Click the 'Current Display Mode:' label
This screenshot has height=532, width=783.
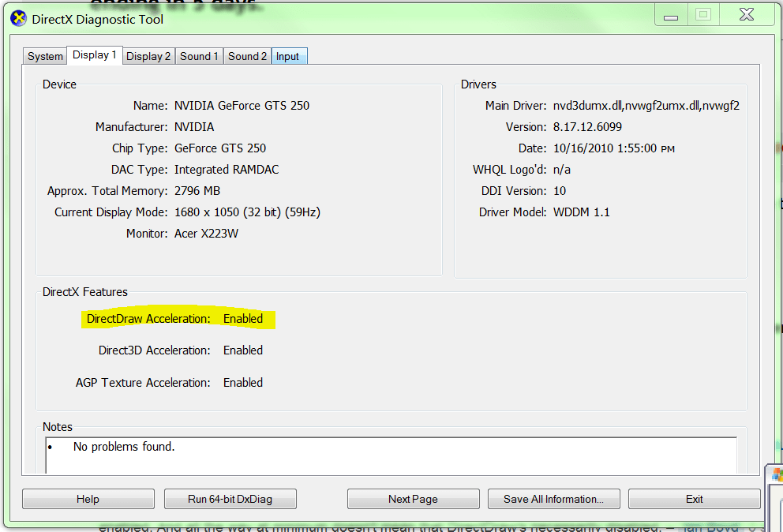click(x=111, y=212)
